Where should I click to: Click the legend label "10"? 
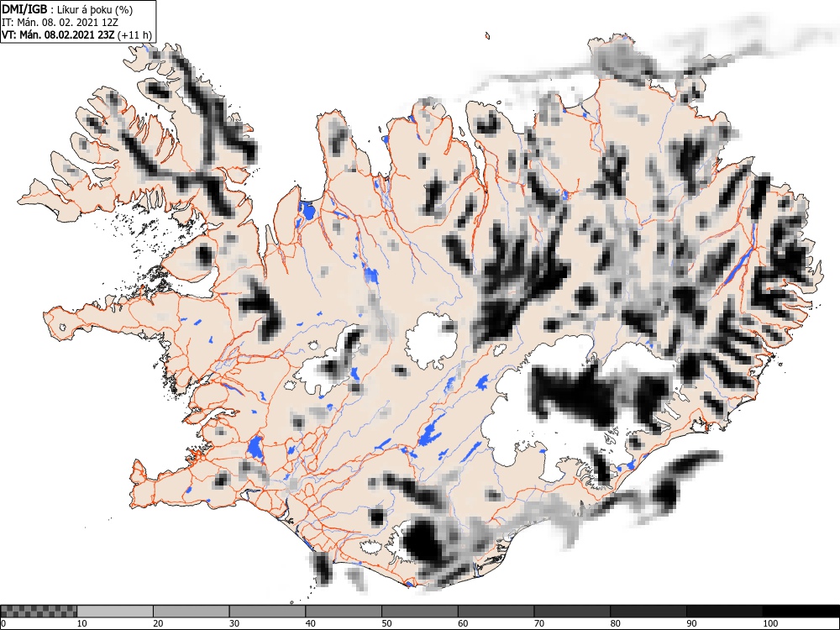click(82, 623)
